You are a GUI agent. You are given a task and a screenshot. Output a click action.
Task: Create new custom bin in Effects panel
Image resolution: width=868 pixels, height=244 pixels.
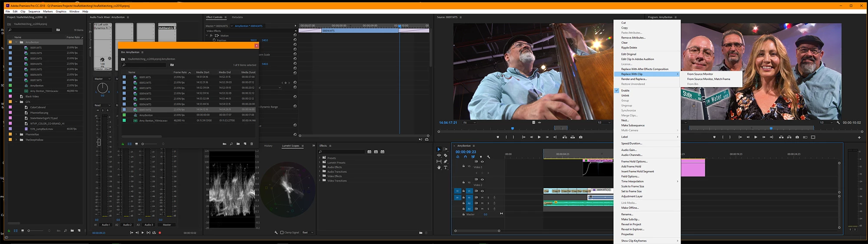421,233
